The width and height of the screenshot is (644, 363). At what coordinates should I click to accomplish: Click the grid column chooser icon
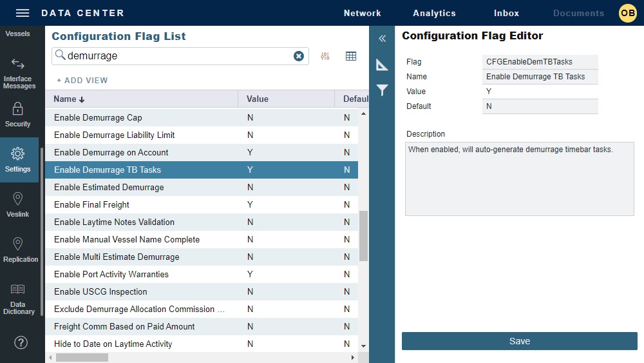351,56
